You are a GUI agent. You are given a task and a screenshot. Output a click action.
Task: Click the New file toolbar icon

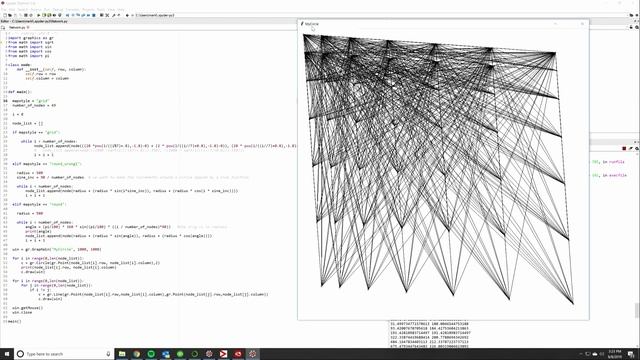pyautogui.click(x=4, y=15)
